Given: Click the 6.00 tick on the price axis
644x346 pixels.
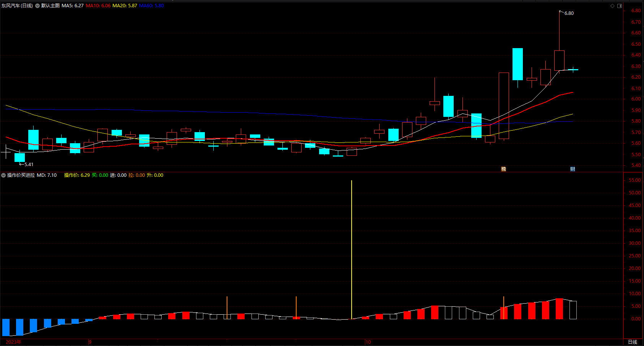Looking at the screenshot, I should point(636,99).
